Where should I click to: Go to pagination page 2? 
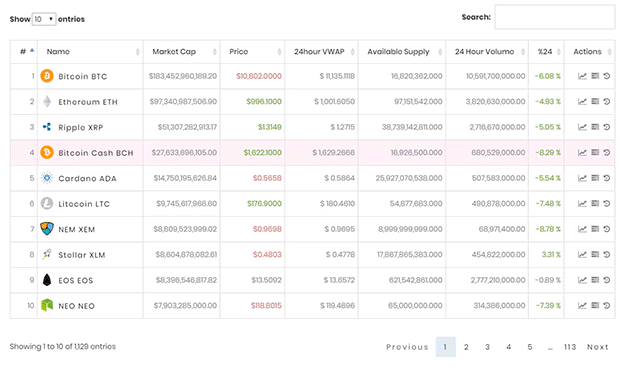466,347
